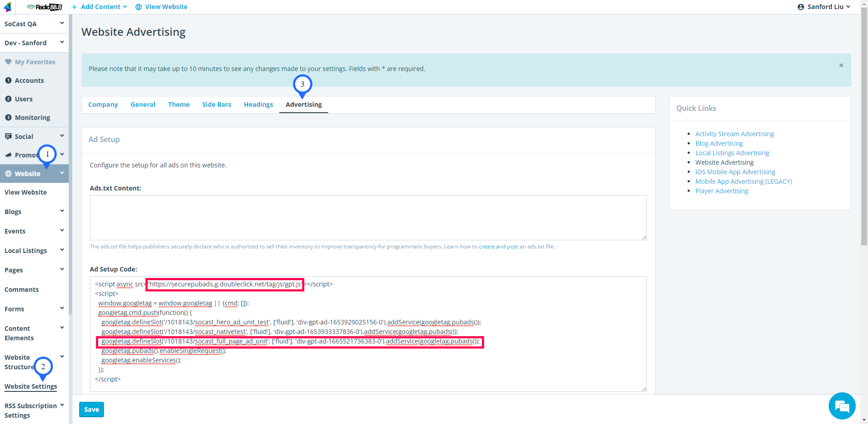Open the Radio 88.8 station logo

point(44,7)
